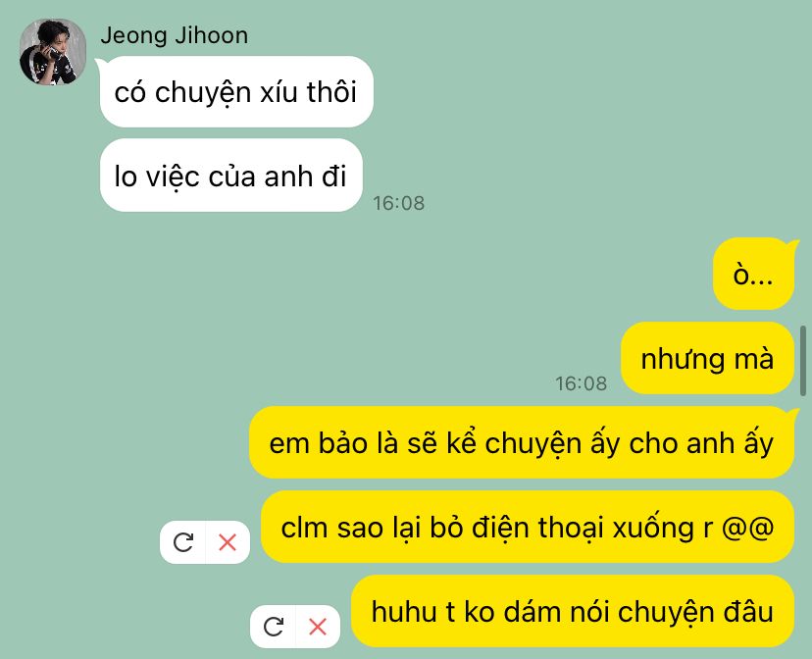Viewport: 812px width, 659px height.
Task: Click the word 'Jihoon' in the contact name
Action: (x=211, y=35)
